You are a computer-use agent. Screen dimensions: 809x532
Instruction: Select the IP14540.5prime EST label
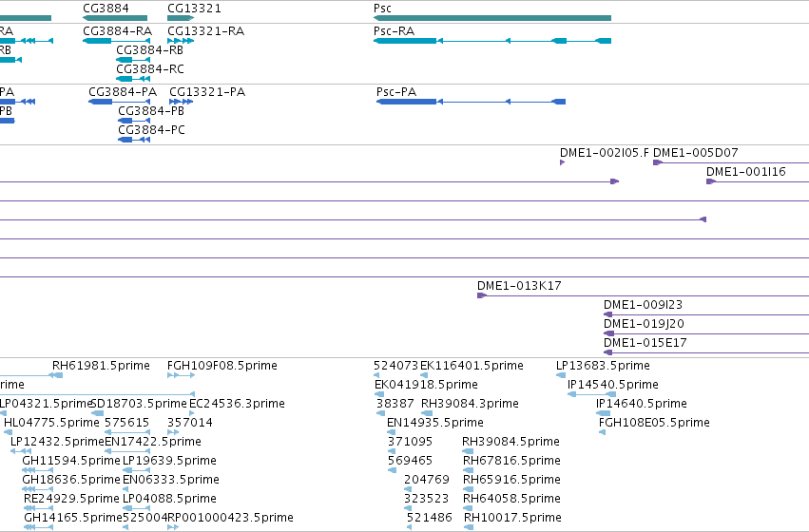point(613,385)
